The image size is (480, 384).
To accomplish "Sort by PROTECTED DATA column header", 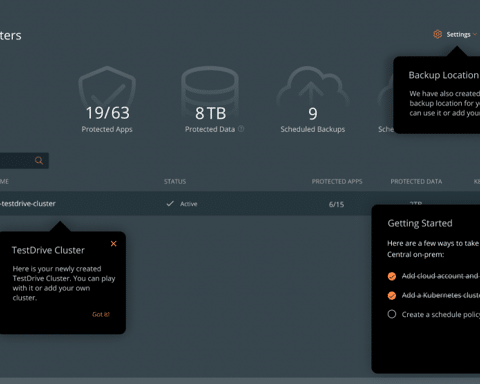I will [416, 181].
